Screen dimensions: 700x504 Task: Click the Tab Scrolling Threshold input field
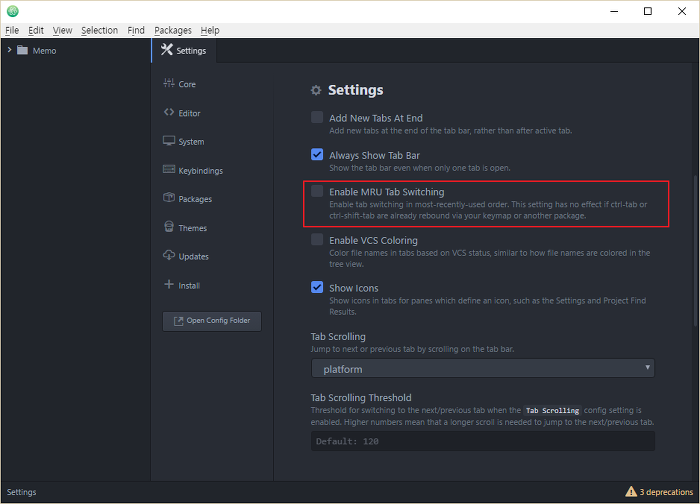click(x=483, y=441)
